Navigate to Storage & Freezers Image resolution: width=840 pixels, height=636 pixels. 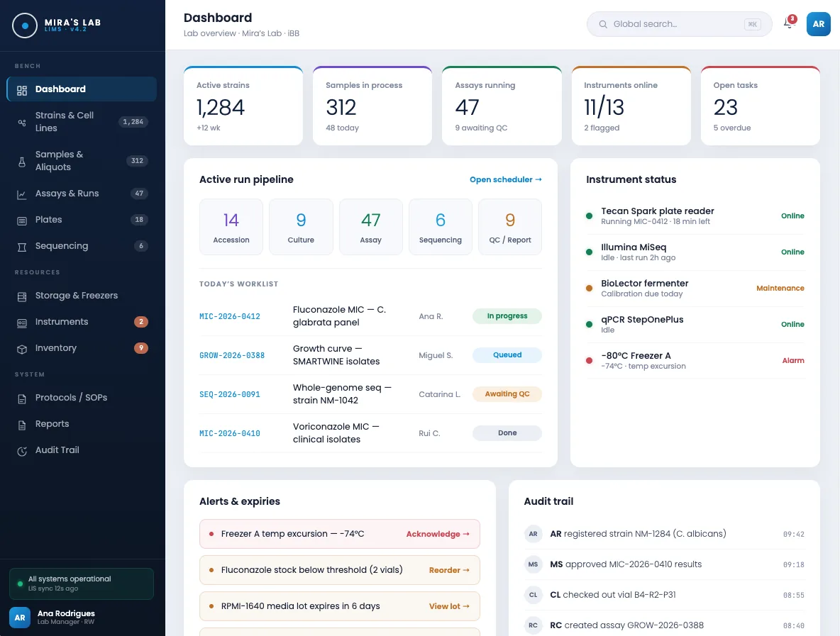tap(82, 296)
